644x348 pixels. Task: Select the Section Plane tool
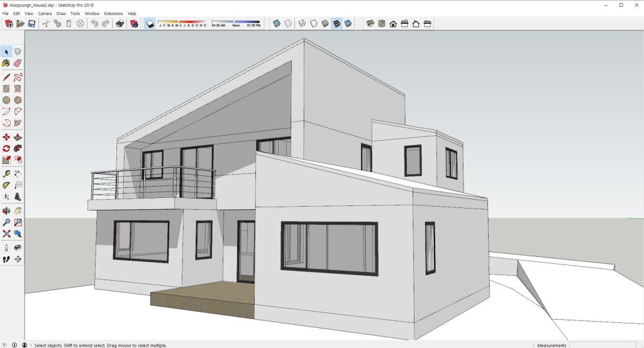(x=18, y=259)
